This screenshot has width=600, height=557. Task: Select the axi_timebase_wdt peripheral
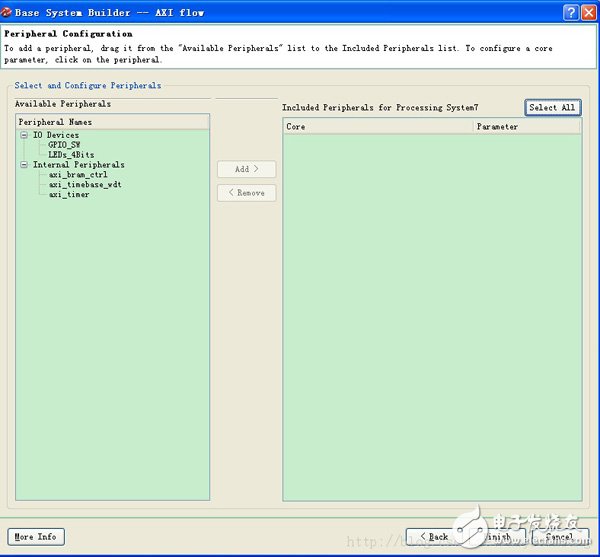85,185
